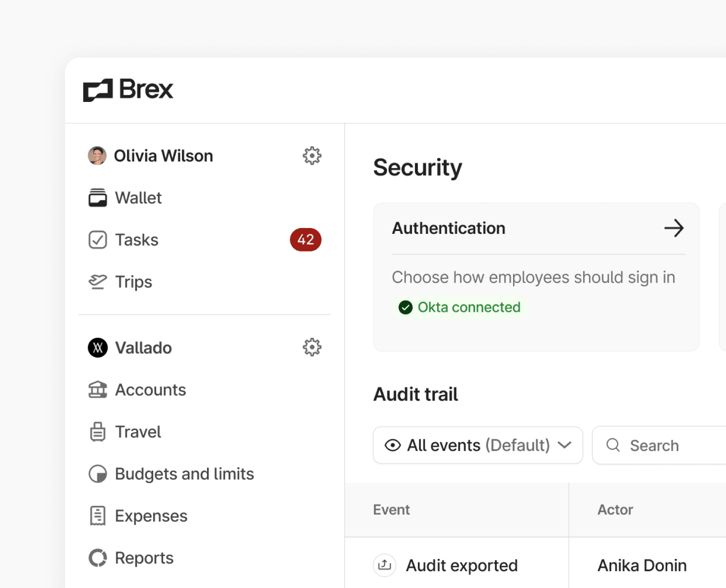Click the Tasks notification badge showing 42

[306, 240]
